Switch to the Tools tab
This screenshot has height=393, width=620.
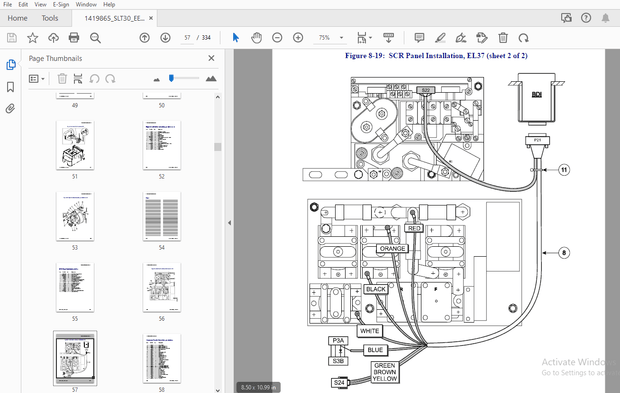(50, 18)
